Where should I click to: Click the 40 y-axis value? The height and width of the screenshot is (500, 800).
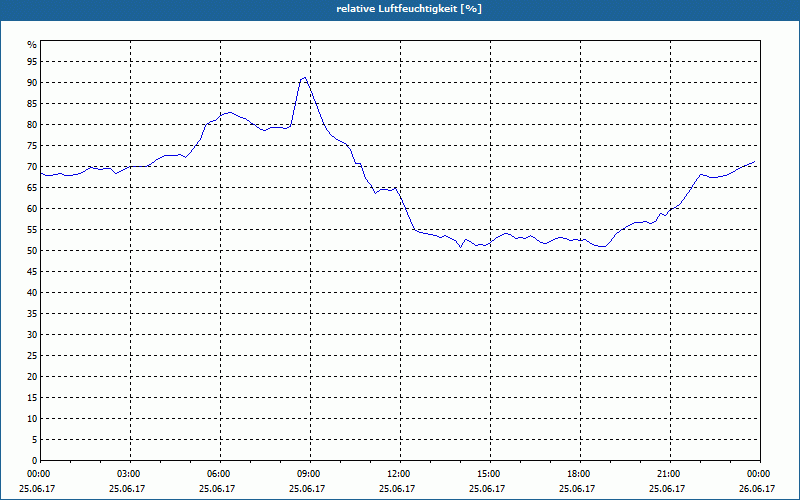click(32, 293)
